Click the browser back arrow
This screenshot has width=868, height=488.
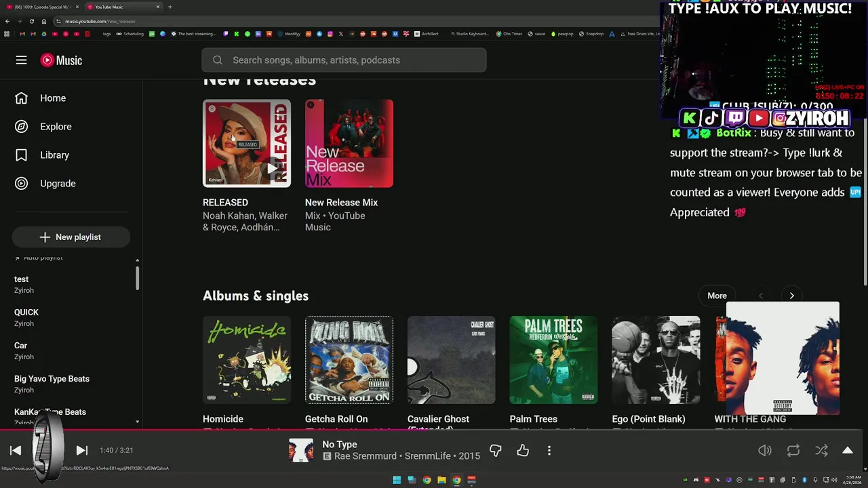click(7, 21)
